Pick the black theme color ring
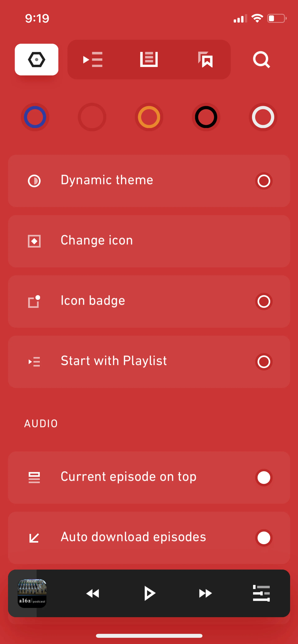The height and width of the screenshot is (644, 298). click(206, 117)
